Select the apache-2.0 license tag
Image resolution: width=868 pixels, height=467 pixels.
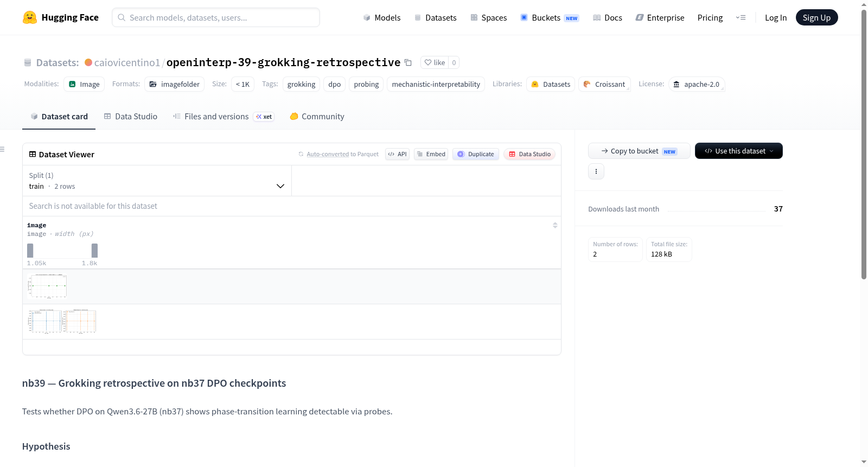pos(697,84)
